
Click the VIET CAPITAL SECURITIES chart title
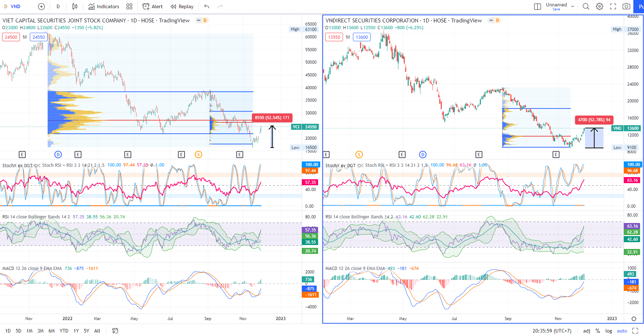pos(96,20)
